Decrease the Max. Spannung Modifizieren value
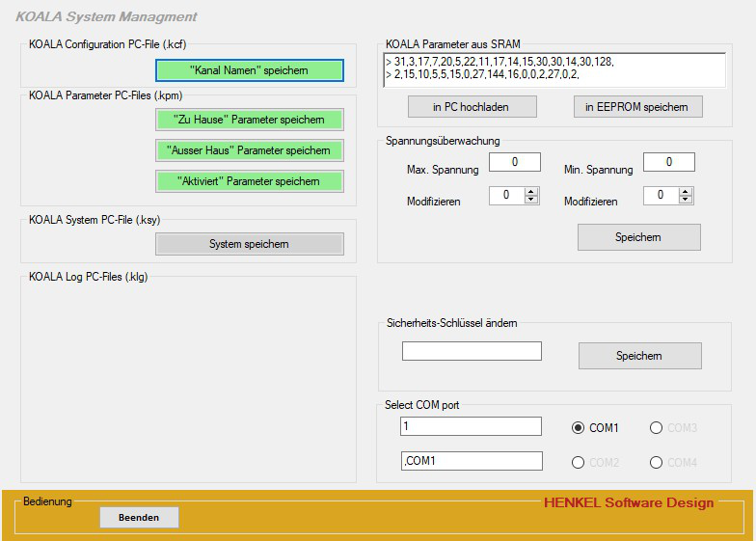Viewport: 756px width, 541px height. (530, 200)
